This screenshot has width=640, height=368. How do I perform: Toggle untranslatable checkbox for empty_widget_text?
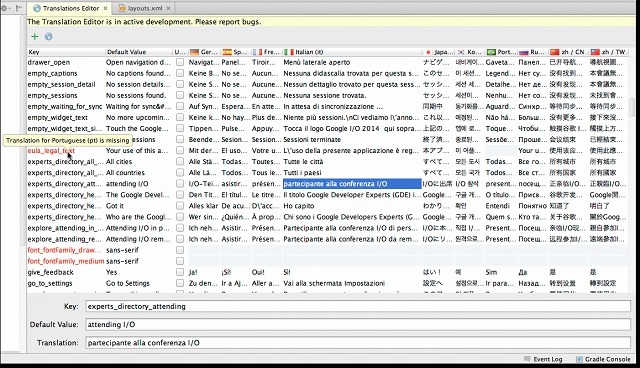tap(180, 117)
